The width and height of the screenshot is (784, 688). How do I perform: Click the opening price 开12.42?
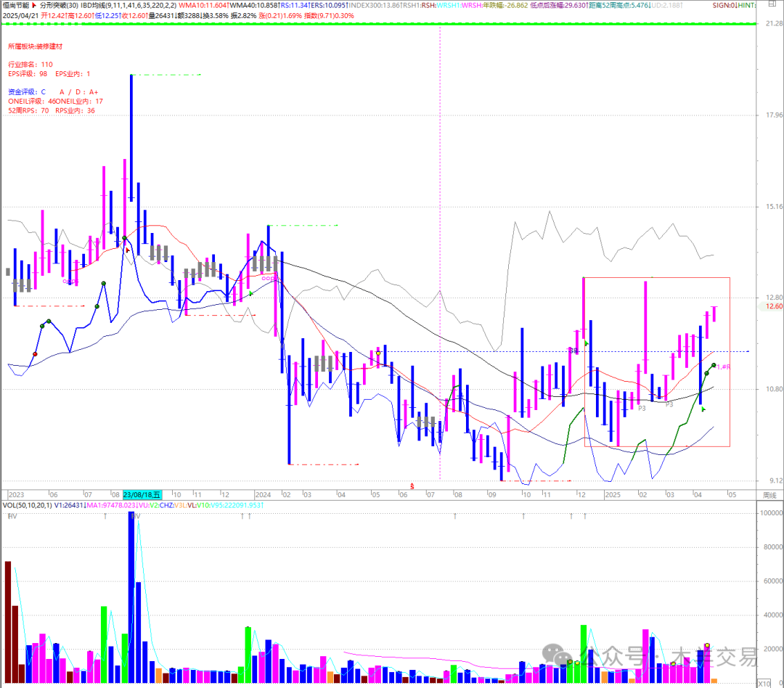pos(53,15)
